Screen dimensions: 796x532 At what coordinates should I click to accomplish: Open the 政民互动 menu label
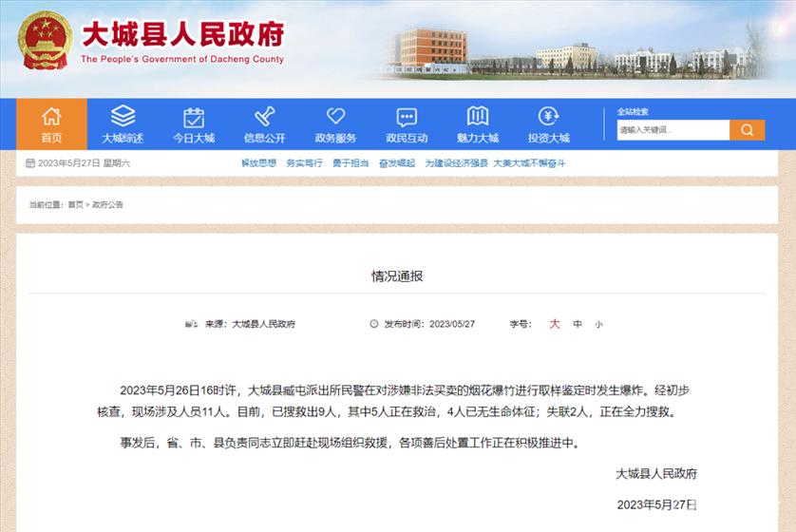[x=407, y=138]
